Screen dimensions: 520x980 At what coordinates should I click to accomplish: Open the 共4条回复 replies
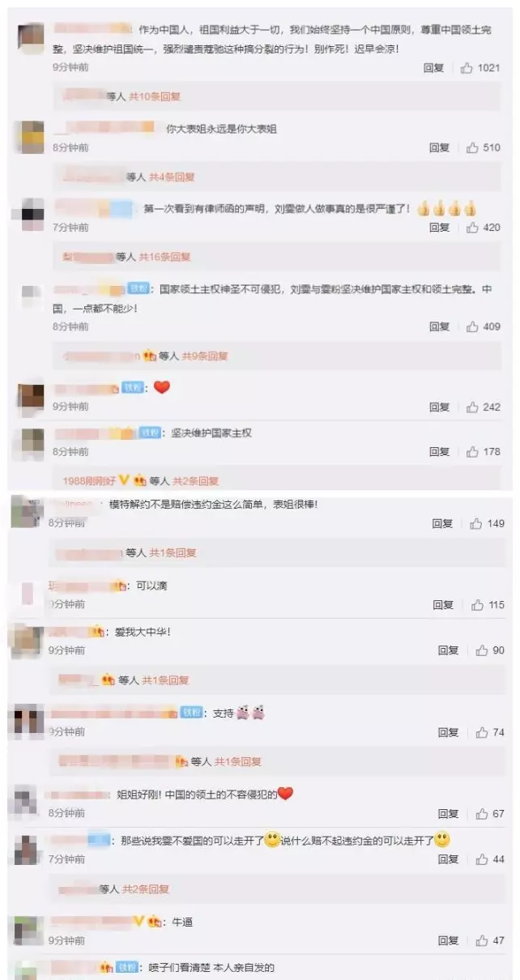pos(173,177)
